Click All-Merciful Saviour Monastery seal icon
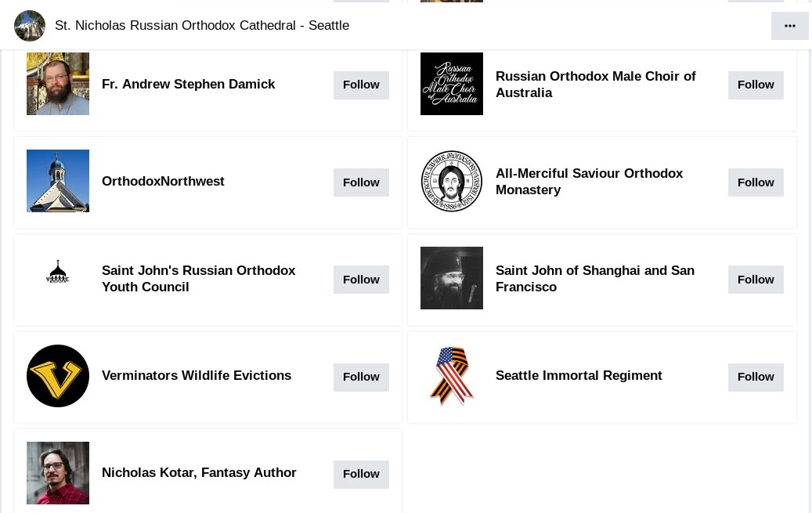Image resolution: width=812 pixels, height=513 pixels. 452,181
